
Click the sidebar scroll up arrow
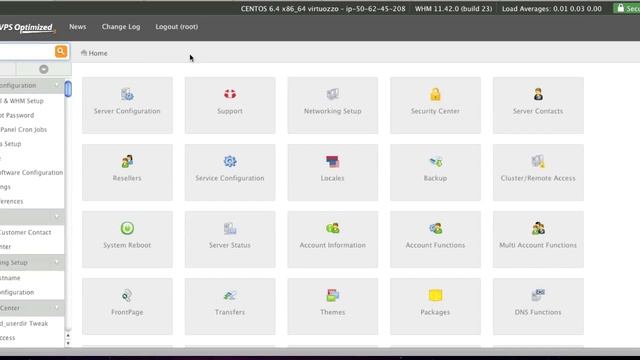tap(68, 336)
